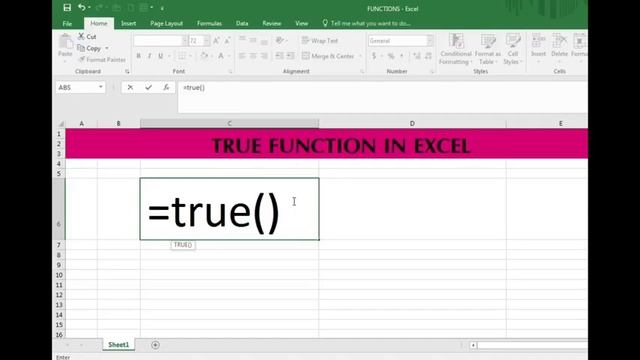Open Conditional Formatting dropdown
Screen dimensions: 640x360
tap(456, 49)
